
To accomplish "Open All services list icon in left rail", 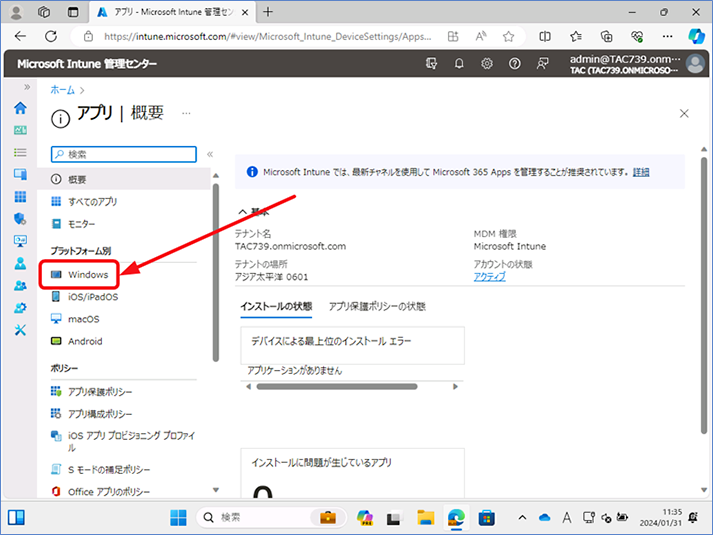I will pyautogui.click(x=20, y=152).
